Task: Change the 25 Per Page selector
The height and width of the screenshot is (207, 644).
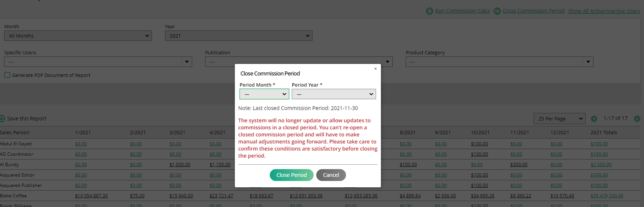Action: tap(559, 119)
